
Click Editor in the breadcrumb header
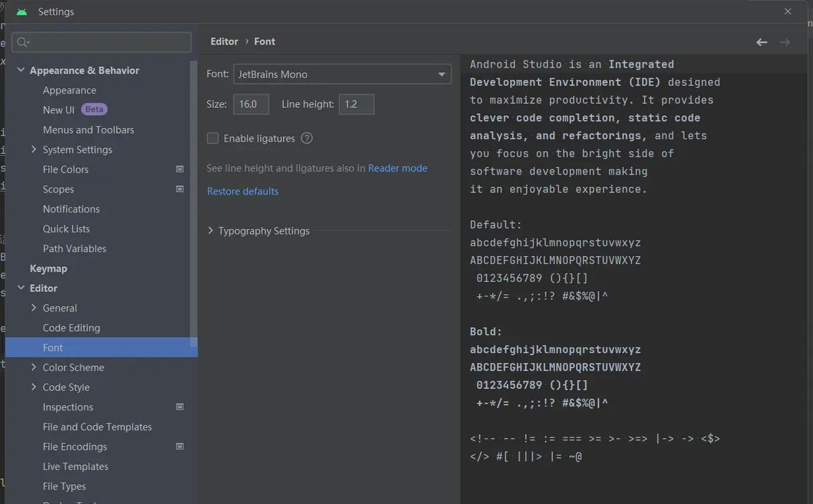[224, 41]
